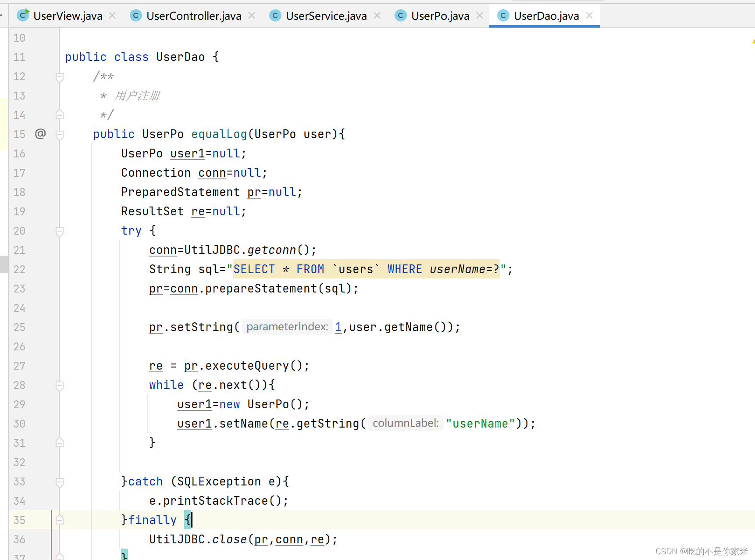
Task: Click the class icon on the UserController.java tab
Action: (x=135, y=15)
